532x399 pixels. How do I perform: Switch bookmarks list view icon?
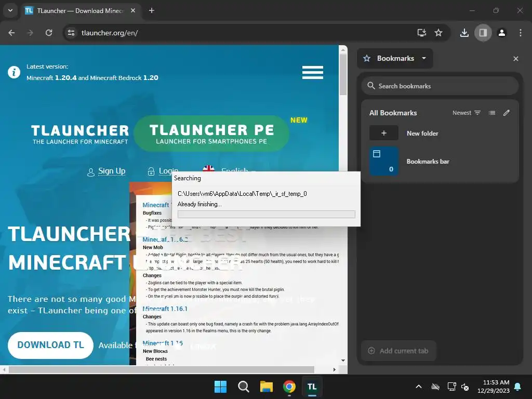point(492,113)
